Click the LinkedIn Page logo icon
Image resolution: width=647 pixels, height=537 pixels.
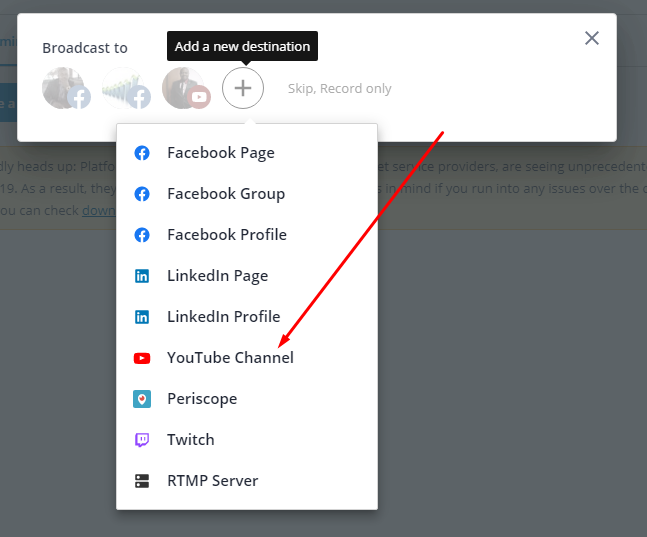coord(142,276)
